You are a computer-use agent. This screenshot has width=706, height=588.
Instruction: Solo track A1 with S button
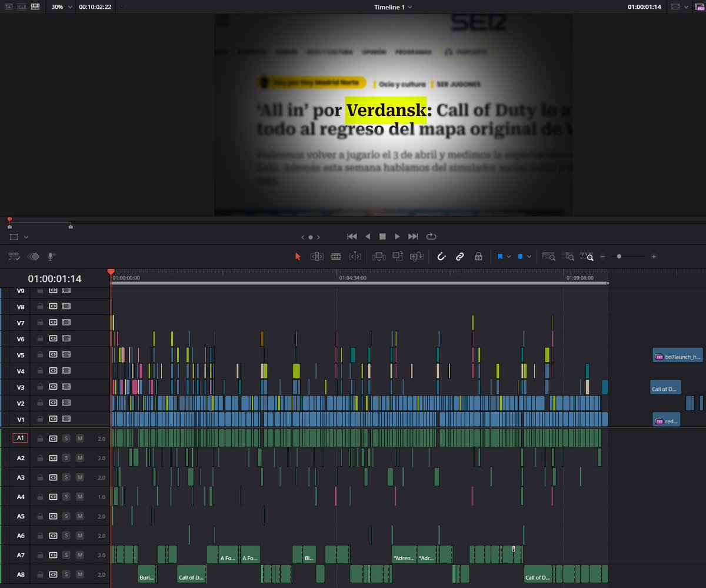point(66,438)
